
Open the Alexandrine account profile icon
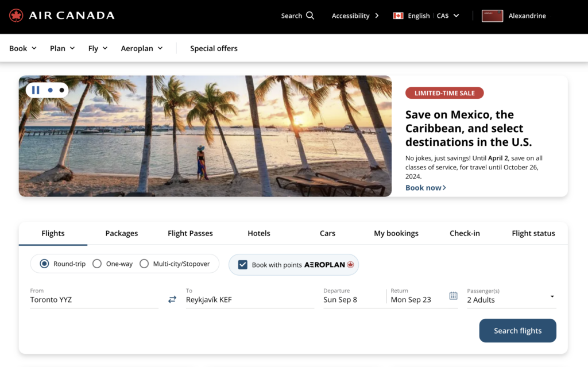click(x=492, y=16)
